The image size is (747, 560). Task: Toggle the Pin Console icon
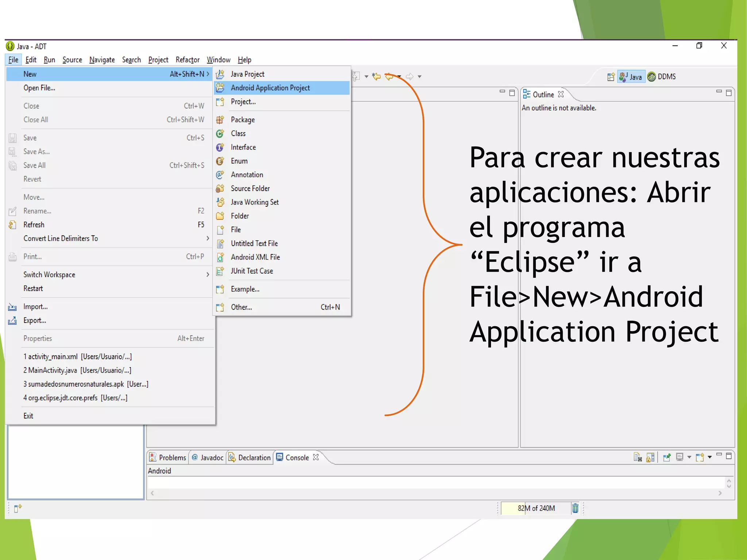(667, 457)
